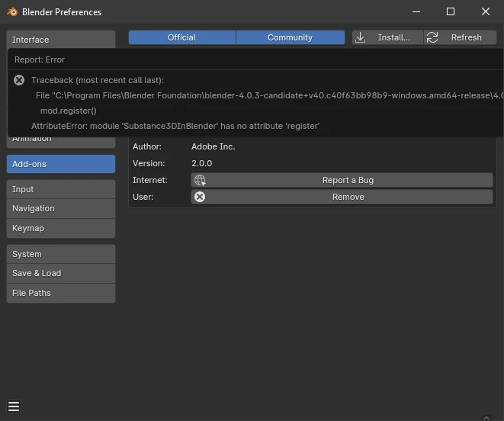
Task: Click the error X icon beside Traceback
Action: tap(19, 80)
